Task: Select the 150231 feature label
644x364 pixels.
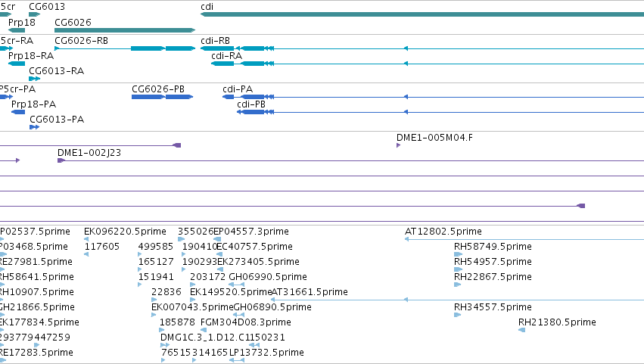Action: (267, 338)
